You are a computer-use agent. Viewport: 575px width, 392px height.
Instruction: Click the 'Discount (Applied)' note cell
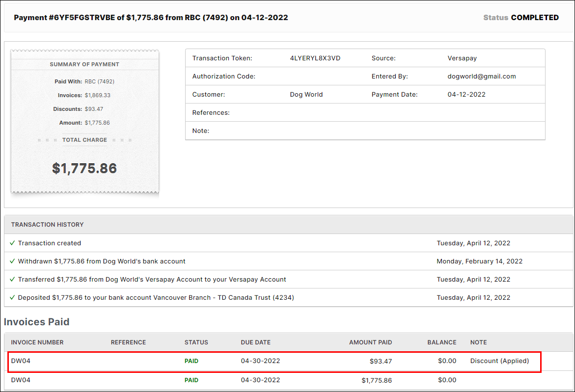pos(499,361)
